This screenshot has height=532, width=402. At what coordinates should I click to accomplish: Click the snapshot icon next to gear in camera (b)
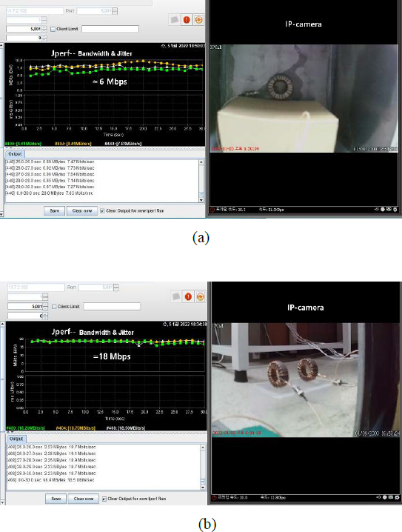pyautogui.click(x=390, y=497)
